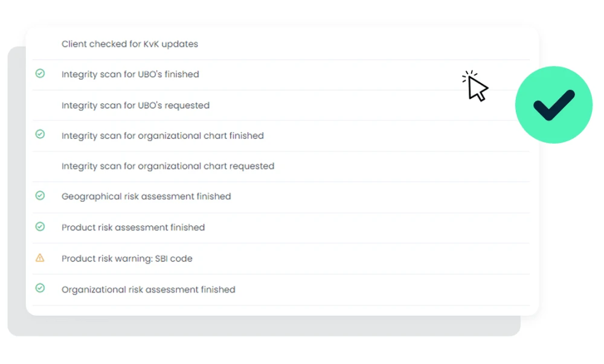Click the orange warning triangle for SBI code
The image size is (604, 364).
coord(40,258)
